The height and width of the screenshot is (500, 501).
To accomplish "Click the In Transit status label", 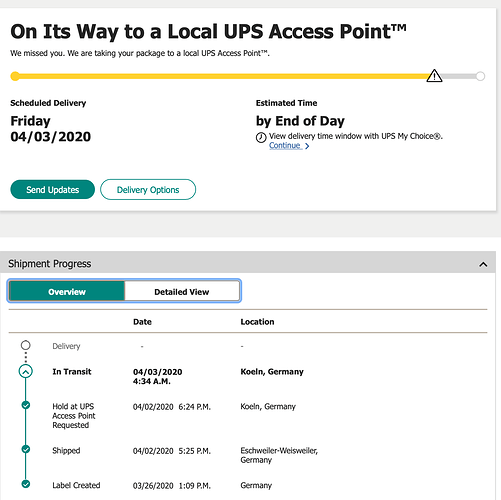I will [72, 372].
